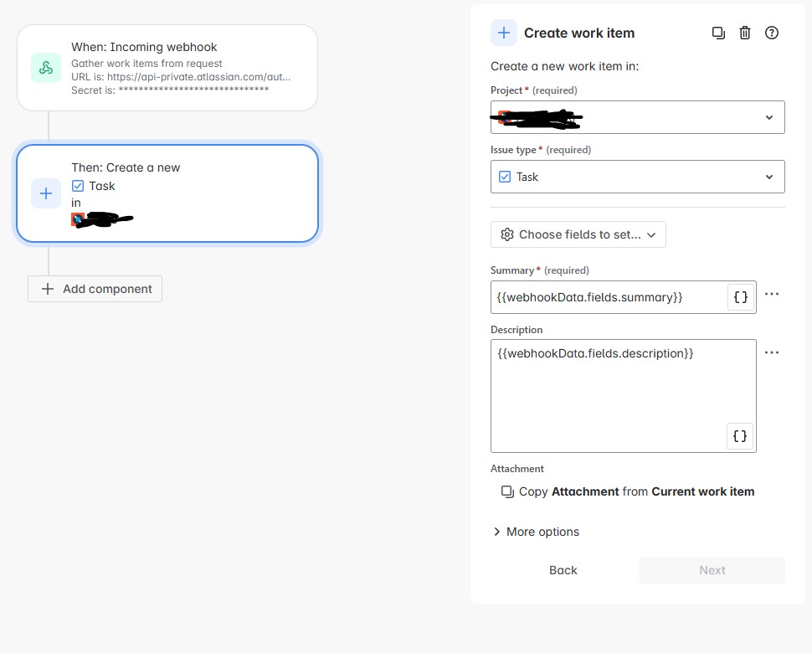The height and width of the screenshot is (653, 812).
Task: Open help using the question mark icon
Action: 771,33
